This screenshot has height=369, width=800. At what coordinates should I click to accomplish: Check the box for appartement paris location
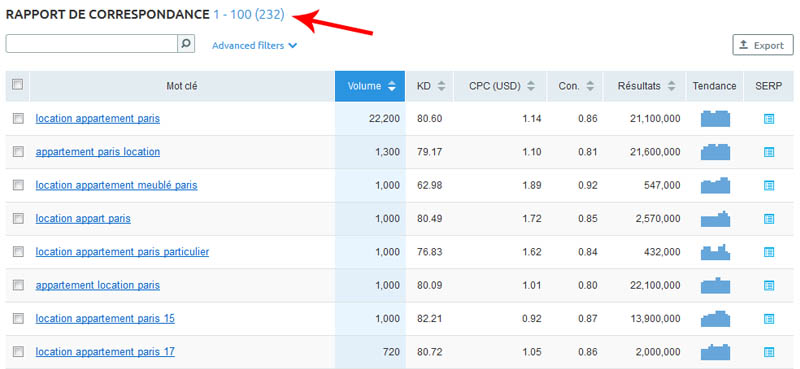[x=18, y=152]
